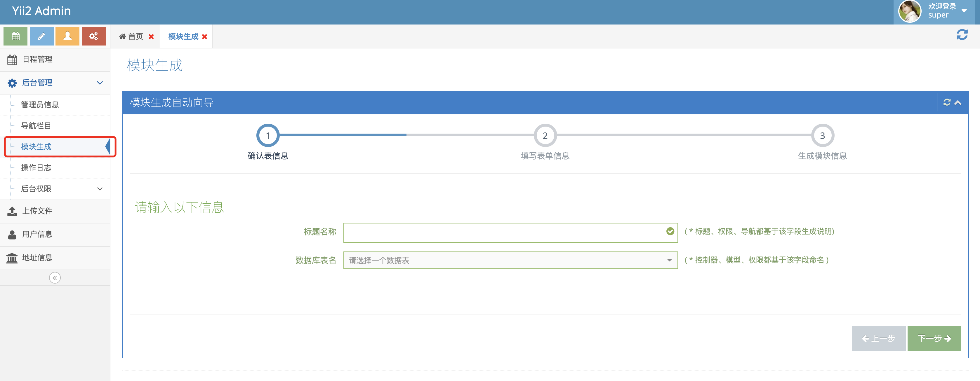
Task: Click the page refresh icon at top right
Action: (962, 35)
